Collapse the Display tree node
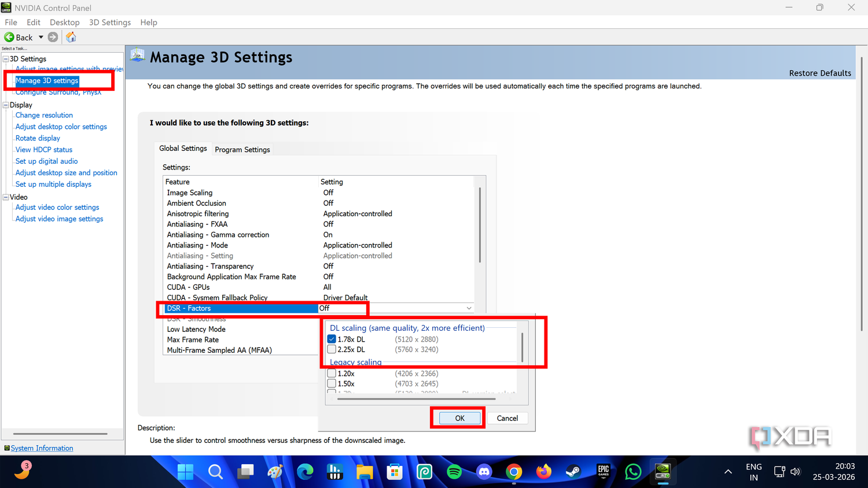Image resolution: width=868 pixels, height=488 pixels. point(6,105)
